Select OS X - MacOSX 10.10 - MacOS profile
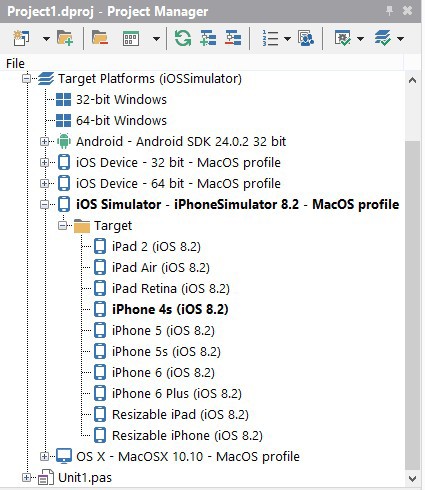425x490 pixels. [x=188, y=457]
